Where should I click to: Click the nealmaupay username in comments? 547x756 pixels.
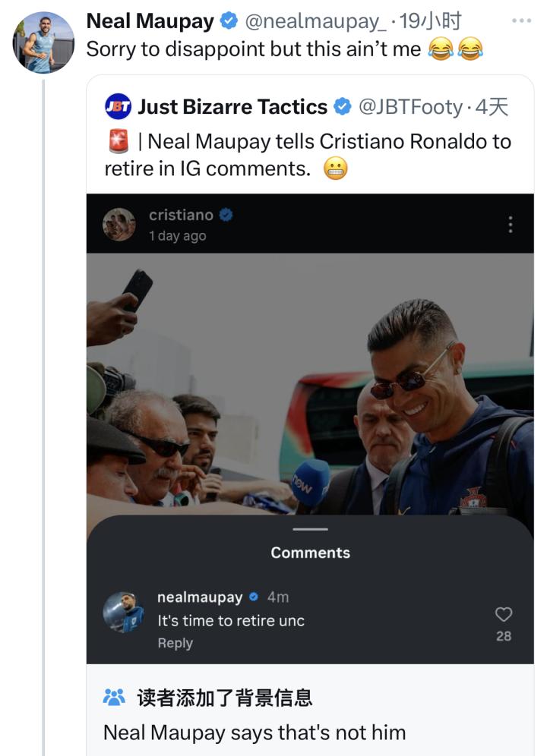[x=198, y=597]
